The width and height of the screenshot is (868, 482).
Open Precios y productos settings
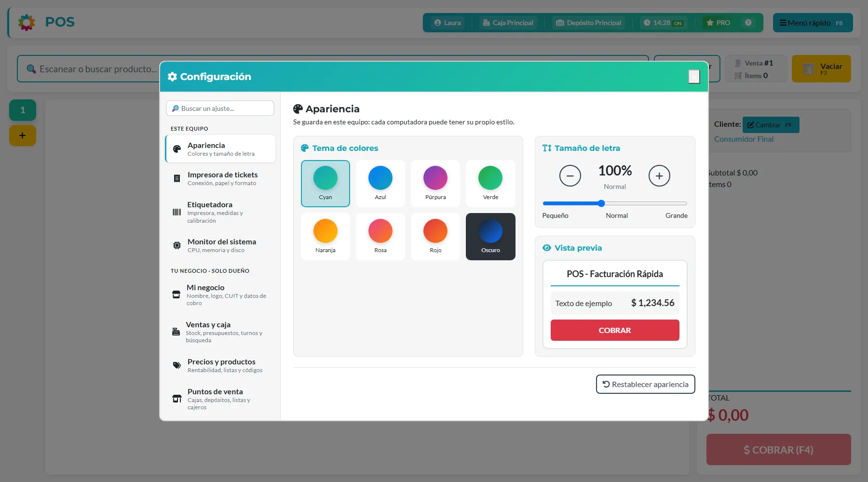coord(220,365)
